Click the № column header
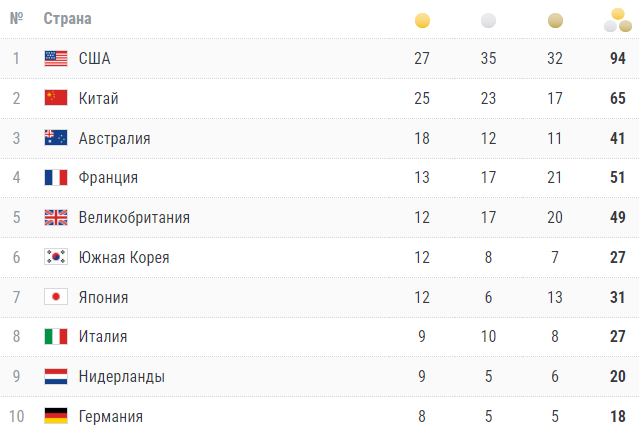Viewport: 640px width, 434px height. (16, 19)
